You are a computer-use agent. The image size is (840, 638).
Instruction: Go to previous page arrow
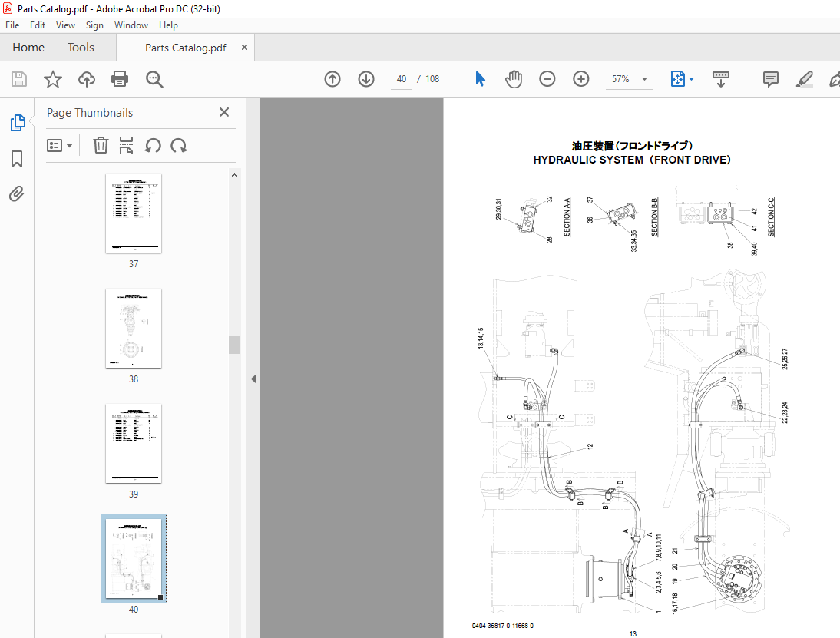(x=332, y=79)
